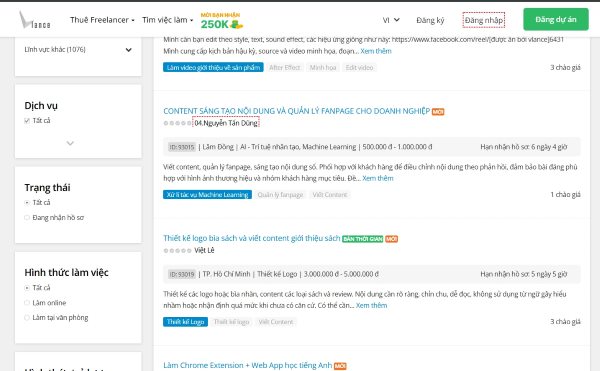The width and height of the screenshot is (600, 371).
Task: Click budget 500.000 đ - 1.000.000 đ
Action: point(397,147)
